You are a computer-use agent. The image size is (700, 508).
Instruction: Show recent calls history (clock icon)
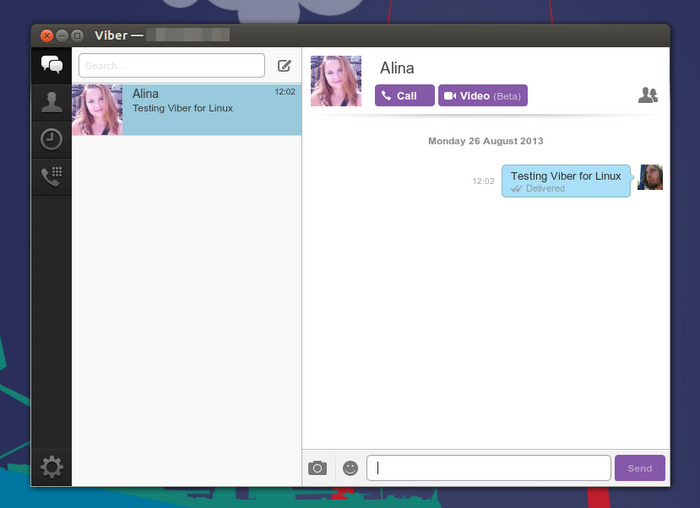tap(51, 139)
